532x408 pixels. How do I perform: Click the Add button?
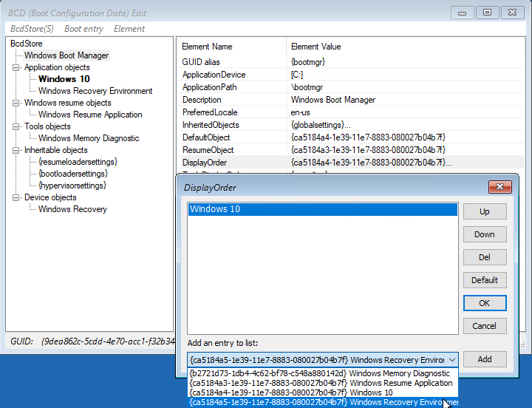click(x=485, y=359)
